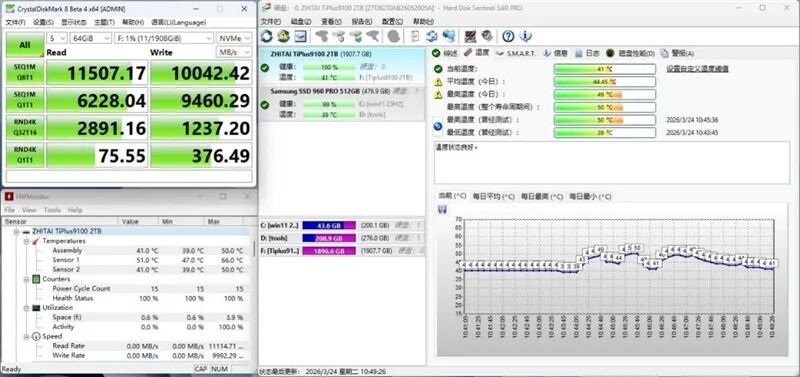Collapse the Utilization node in HWMonitor
800x377 pixels.
point(27,308)
